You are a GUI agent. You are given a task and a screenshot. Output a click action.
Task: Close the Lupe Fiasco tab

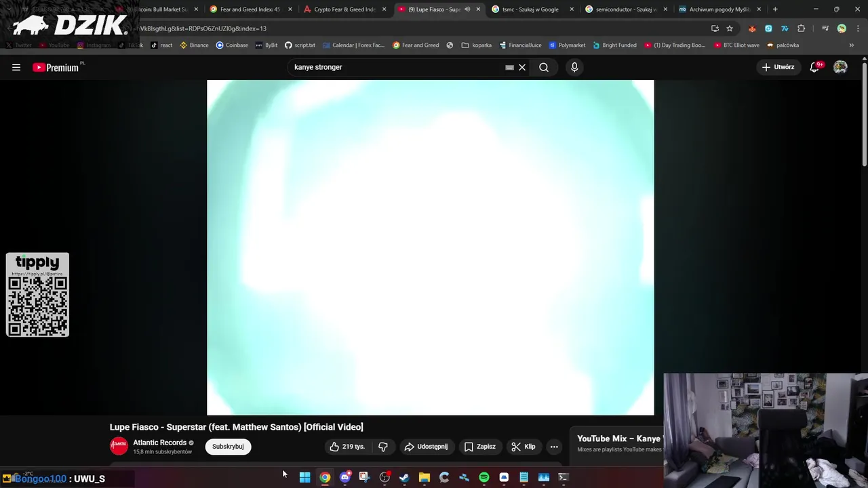tap(478, 9)
